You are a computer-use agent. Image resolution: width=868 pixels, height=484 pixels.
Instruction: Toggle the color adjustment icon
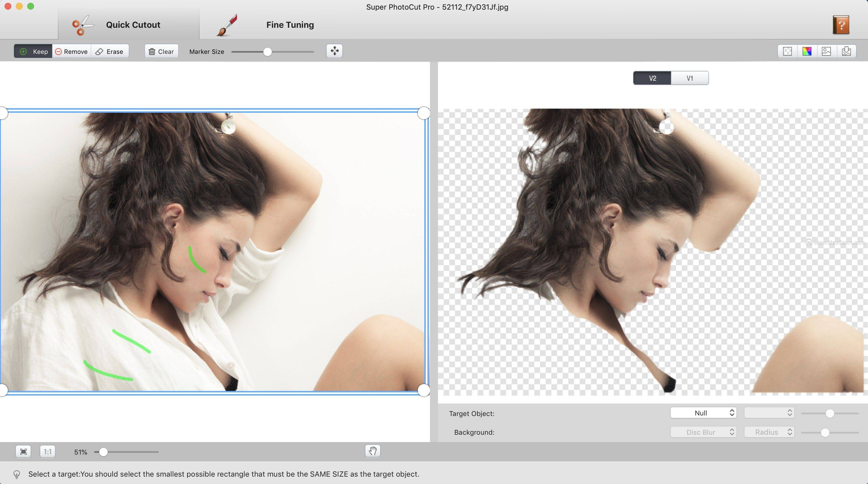(x=806, y=51)
